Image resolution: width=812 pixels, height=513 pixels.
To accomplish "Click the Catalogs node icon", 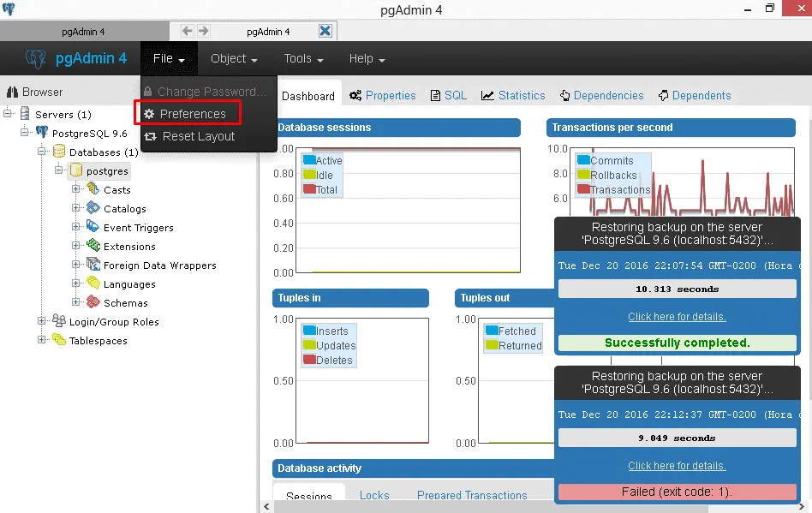I will (x=93, y=207).
